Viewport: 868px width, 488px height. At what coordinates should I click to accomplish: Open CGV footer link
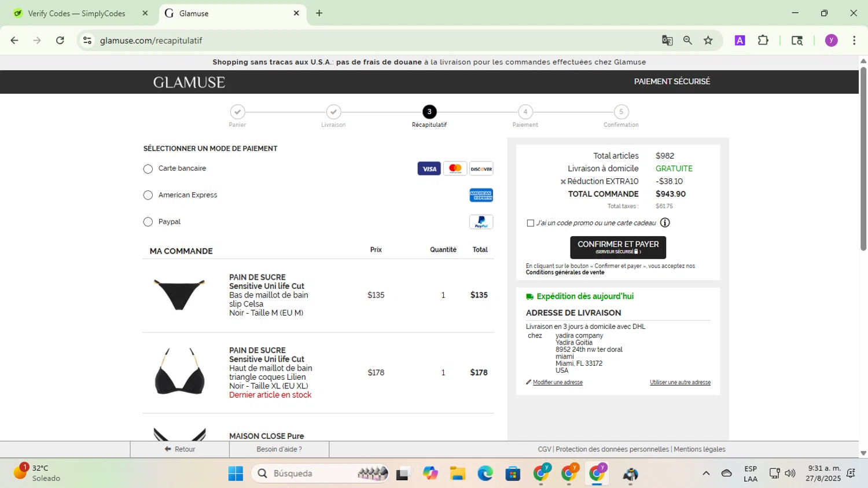tap(545, 449)
